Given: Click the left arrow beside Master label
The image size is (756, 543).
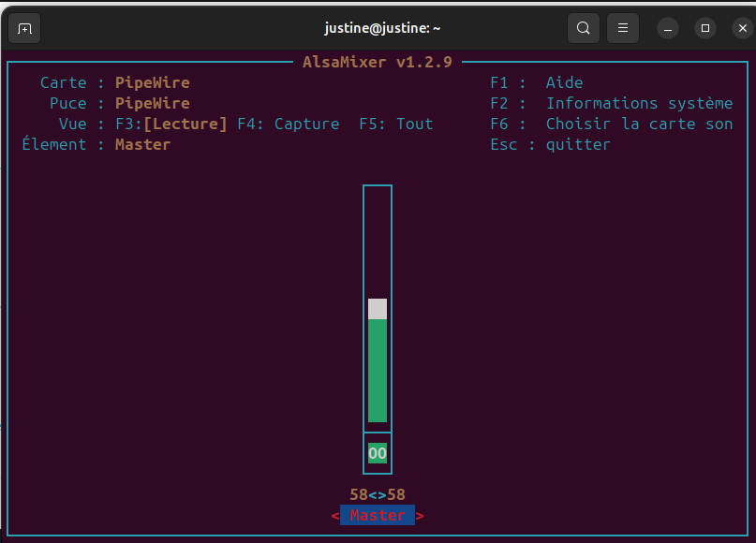Looking at the screenshot, I should tap(335, 515).
